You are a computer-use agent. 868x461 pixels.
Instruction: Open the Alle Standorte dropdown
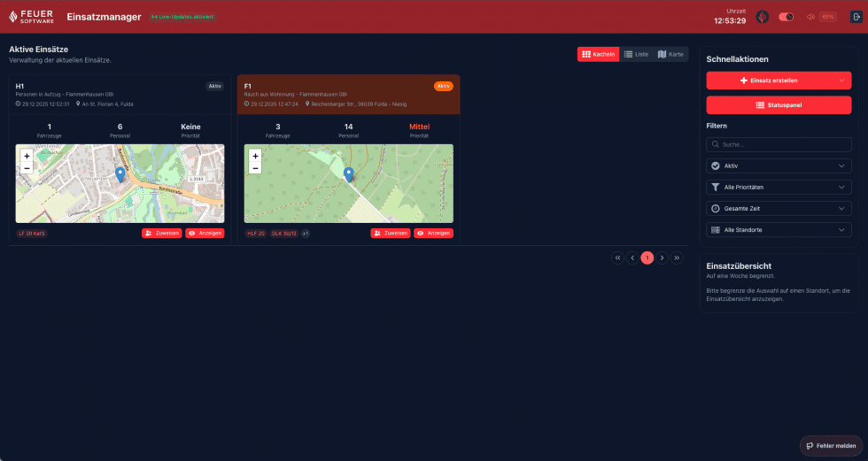(x=779, y=230)
